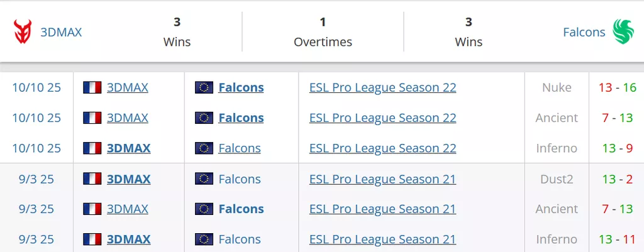Image resolution: width=644 pixels, height=252 pixels.
Task: Open ESL Pro League Season 22 Nuke match
Action: click(x=382, y=87)
